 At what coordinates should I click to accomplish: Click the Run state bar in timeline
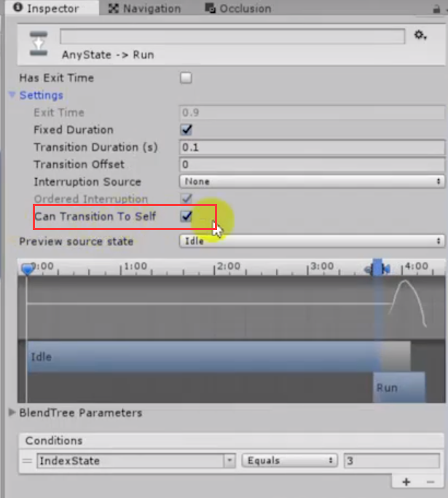398,387
